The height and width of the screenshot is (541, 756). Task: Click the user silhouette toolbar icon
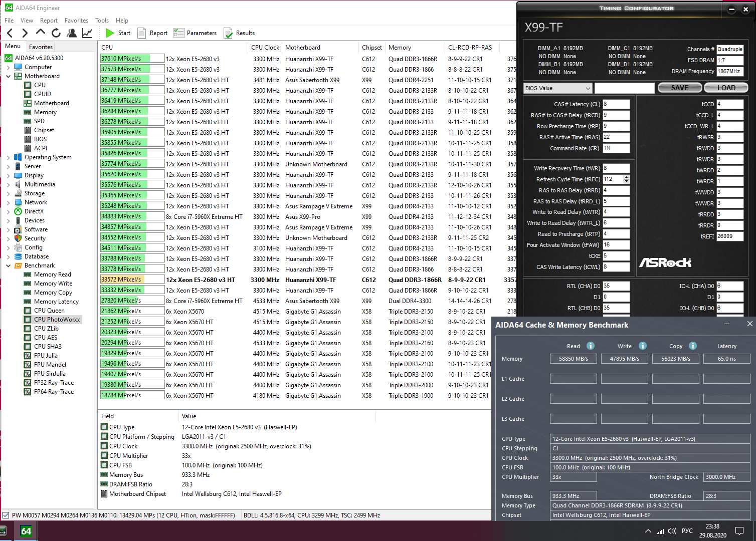(72, 33)
